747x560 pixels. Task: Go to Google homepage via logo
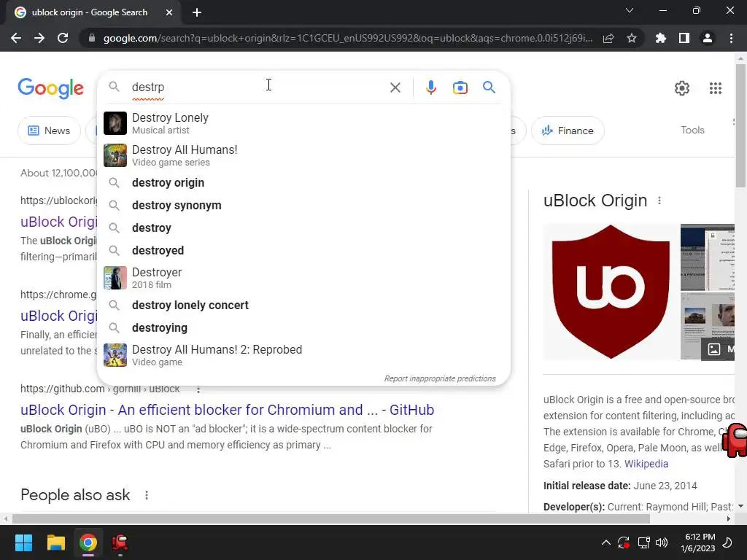[50, 88]
